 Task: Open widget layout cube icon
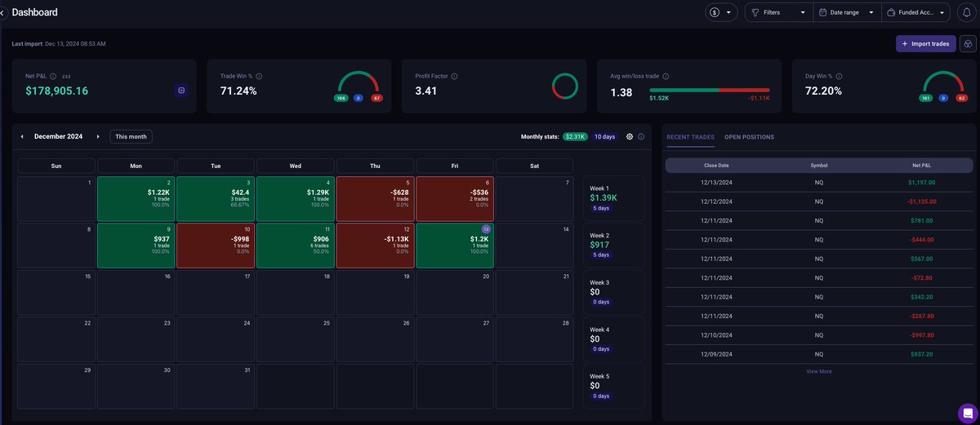coord(967,43)
